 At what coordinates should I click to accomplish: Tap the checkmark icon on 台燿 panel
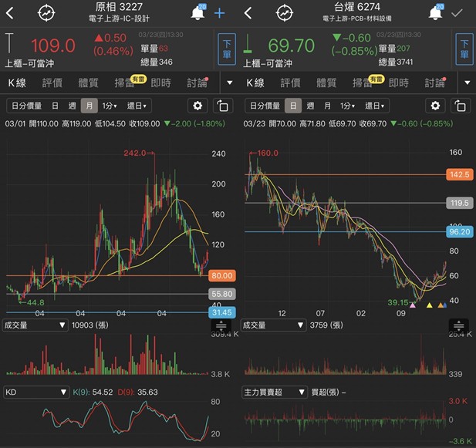[x=457, y=13]
